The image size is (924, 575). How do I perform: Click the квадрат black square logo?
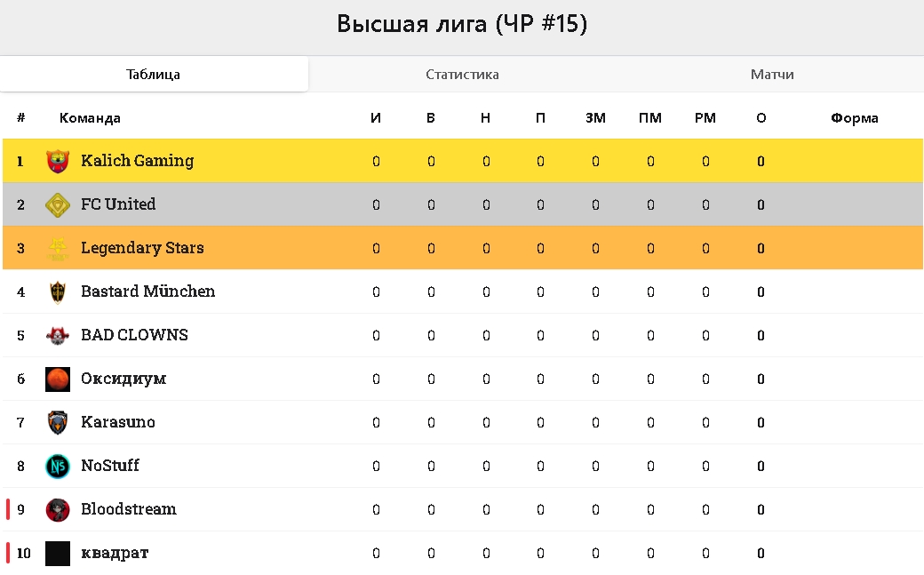(x=58, y=553)
